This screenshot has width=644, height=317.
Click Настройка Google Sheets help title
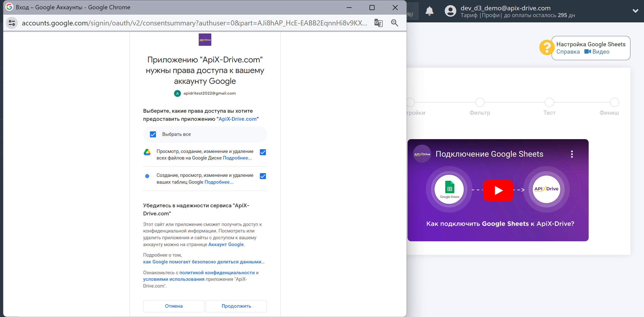click(x=591, y=44)
